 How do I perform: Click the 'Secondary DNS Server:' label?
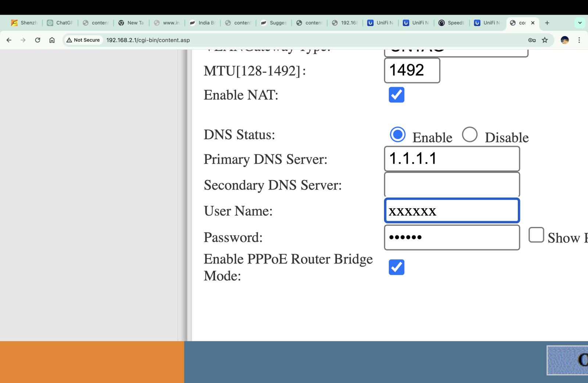click(x=273, y=185)
